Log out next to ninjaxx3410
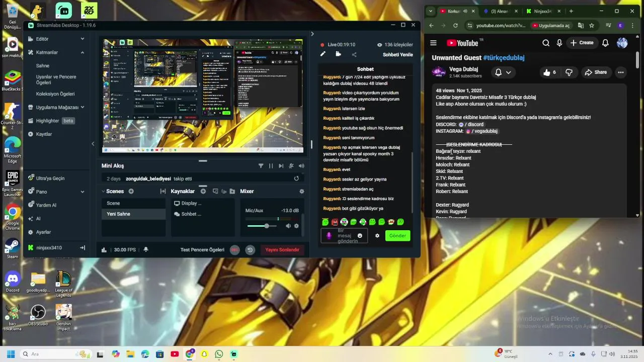This screenshot has height=362, width=644. click(x=83, y=248)
